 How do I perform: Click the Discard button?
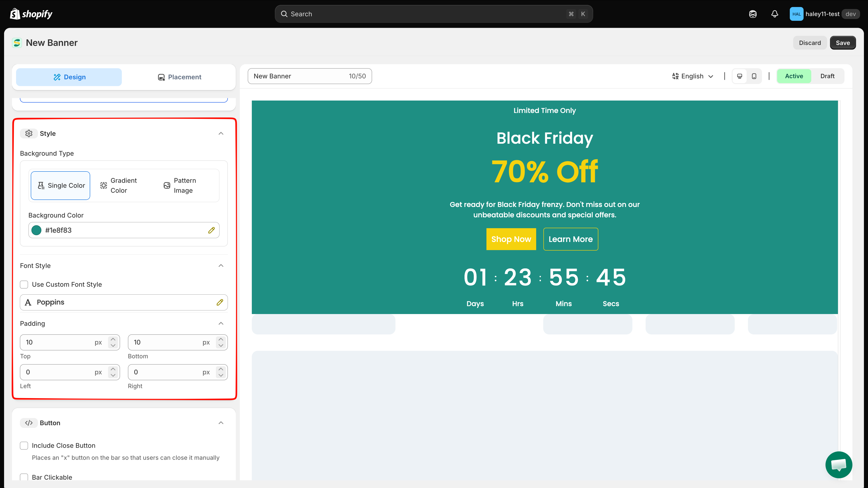pos(810,43)
